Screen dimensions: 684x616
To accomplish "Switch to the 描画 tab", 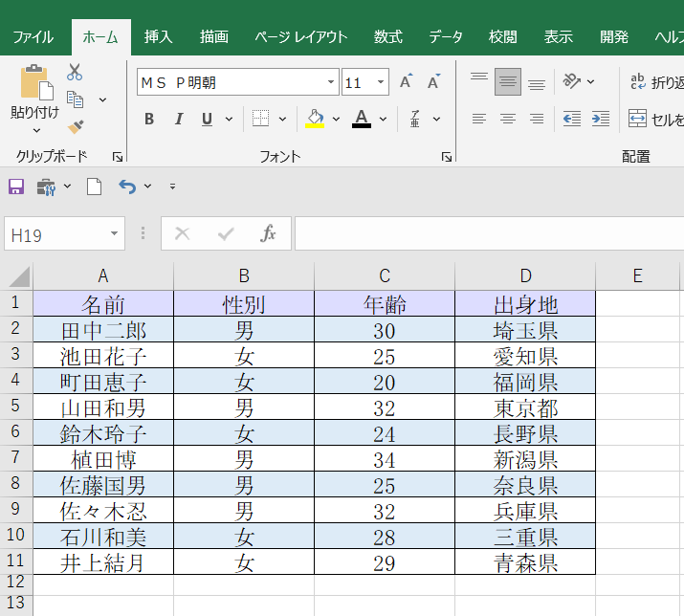I will click(213, 37).
